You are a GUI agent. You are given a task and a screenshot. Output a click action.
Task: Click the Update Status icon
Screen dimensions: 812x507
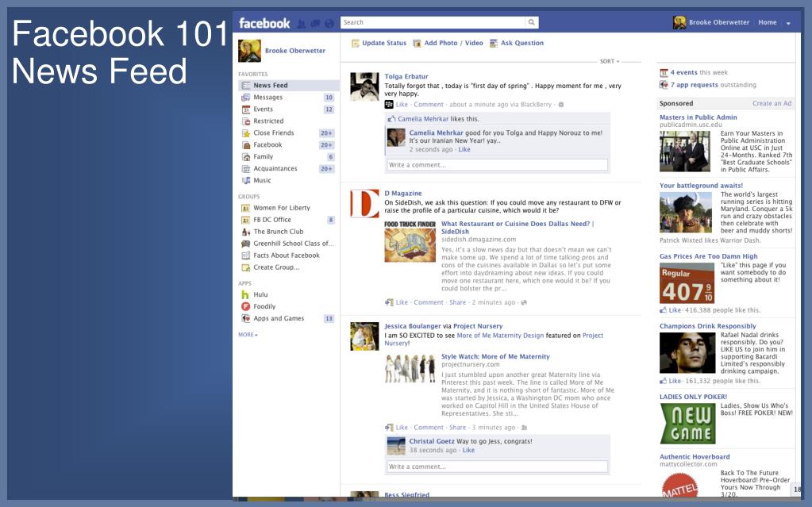click(x=356, y=44)
